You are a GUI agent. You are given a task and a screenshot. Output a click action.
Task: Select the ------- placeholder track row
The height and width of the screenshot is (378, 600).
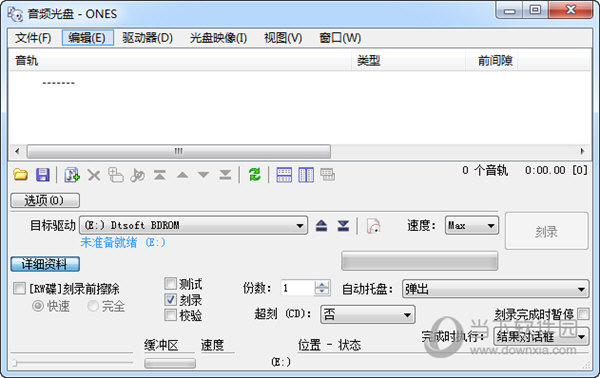59,83
